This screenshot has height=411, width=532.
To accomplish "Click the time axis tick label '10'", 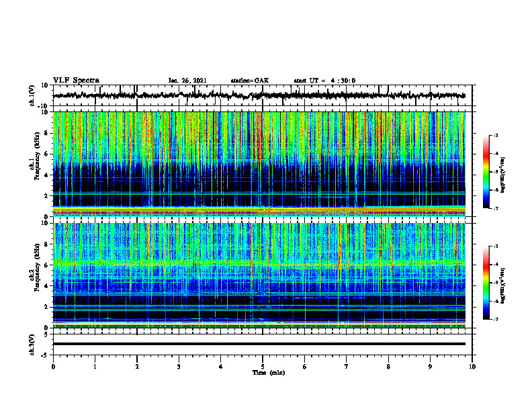I will click(472, 367).
